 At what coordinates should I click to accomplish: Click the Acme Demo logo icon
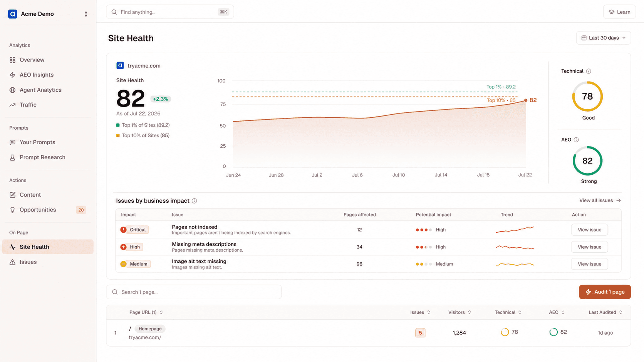tap(13, 14)
